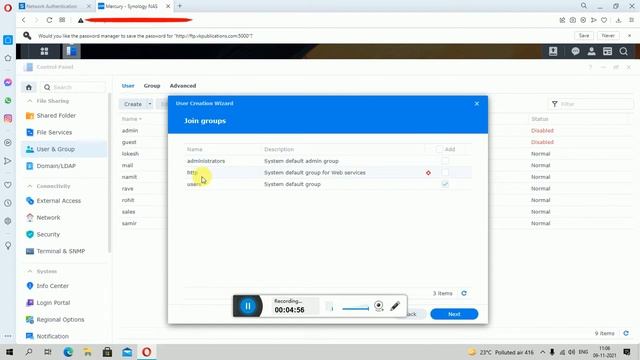Open a new Opera tab
This screenshot has height=360, width=640.
pos(180,6)
